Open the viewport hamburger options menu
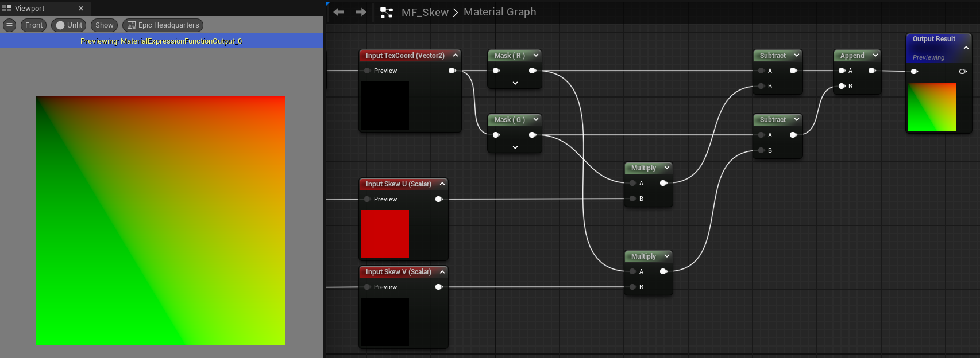 click(9, 25)
